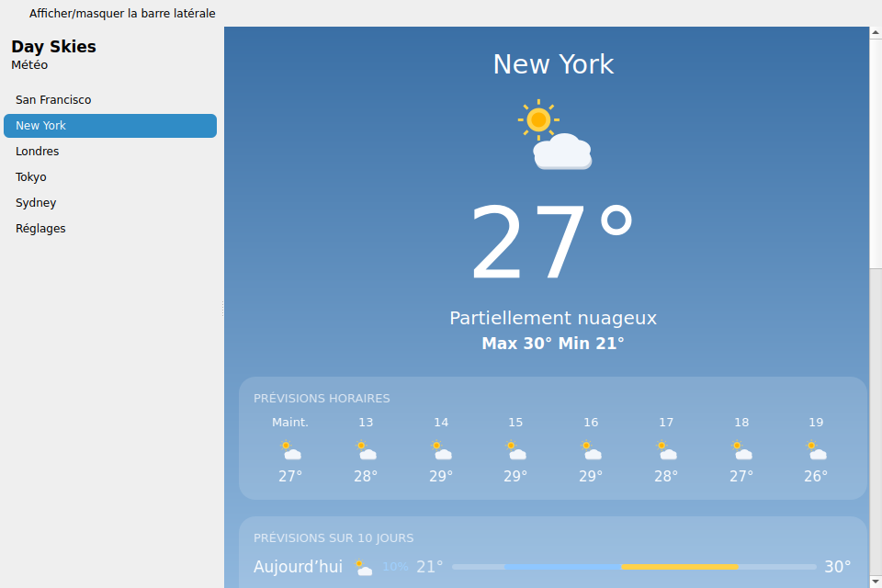The image size is (882, 588).
Task: Click the 30° high in Aujourd'hui row
Action: [x=838, y=567]
